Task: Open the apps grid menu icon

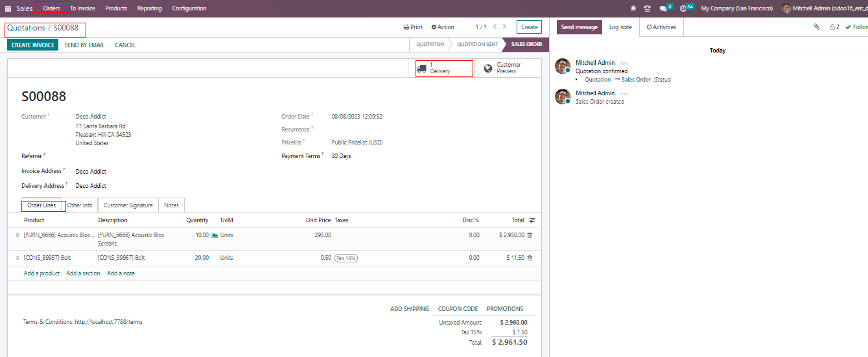Action: 8,8
